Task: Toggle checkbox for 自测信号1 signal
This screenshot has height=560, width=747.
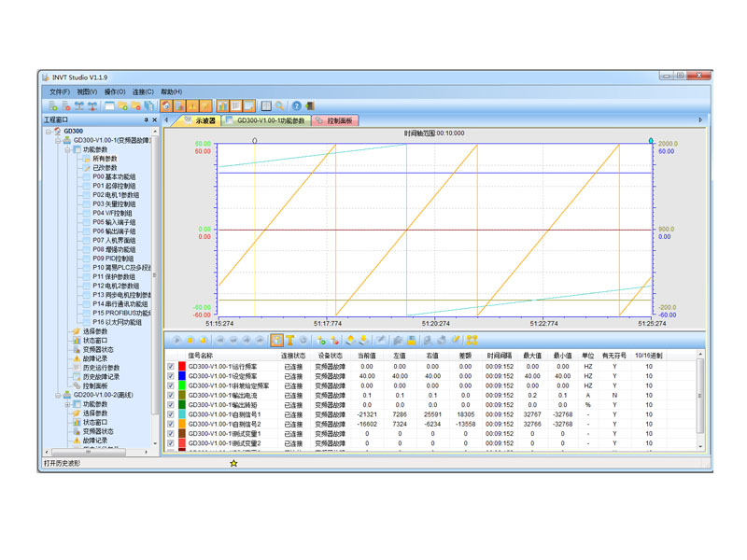Action: point(170,414)
